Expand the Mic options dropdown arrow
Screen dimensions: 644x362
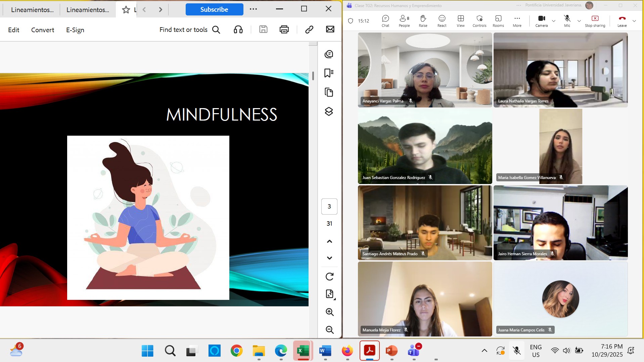579,21
